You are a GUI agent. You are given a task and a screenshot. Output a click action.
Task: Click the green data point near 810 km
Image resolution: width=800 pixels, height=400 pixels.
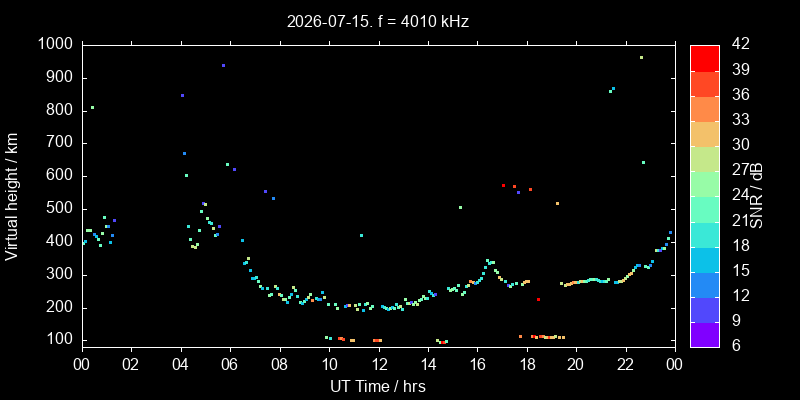click(92, 108)
